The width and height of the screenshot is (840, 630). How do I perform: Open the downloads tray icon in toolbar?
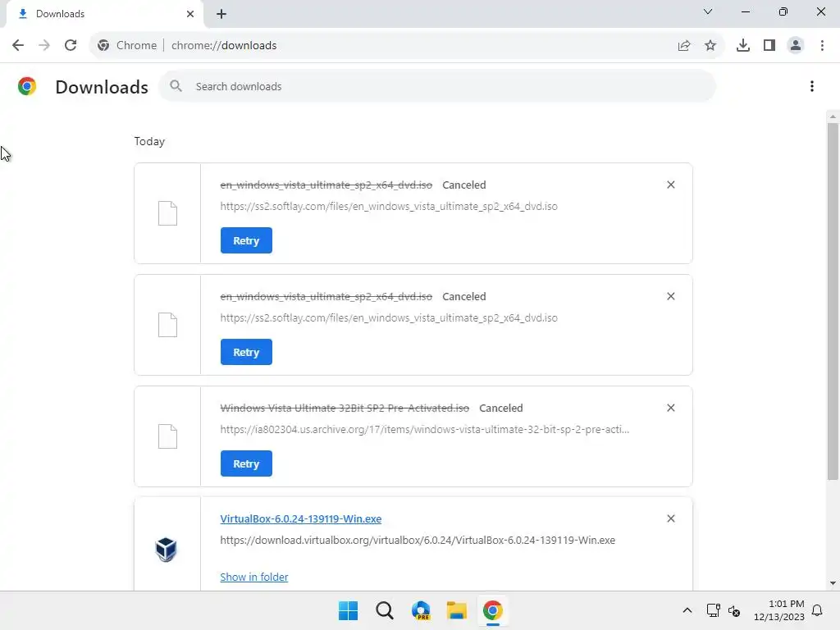pyautogui.click(x=743, y=46)
